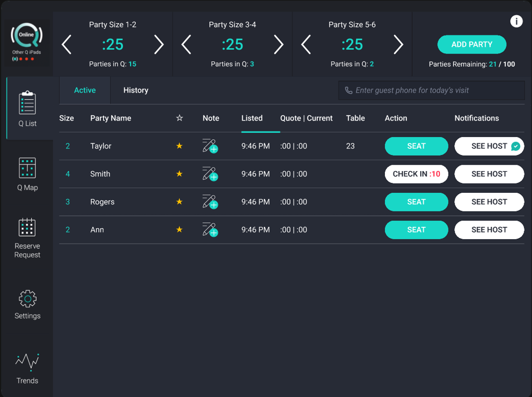
Task: Increase wait time for Party Size 1-2
Action: click(159, 44)
